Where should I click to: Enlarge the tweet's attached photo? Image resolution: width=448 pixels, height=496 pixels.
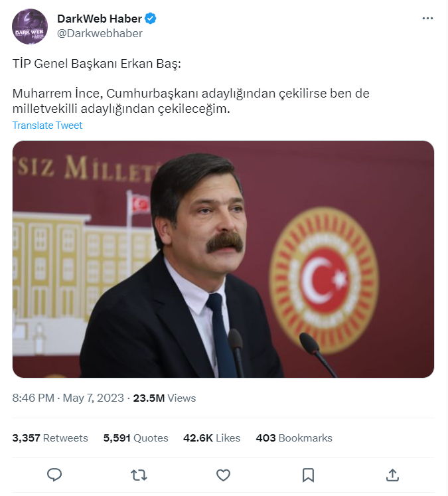pyautogui.click(x=223, y=259)
